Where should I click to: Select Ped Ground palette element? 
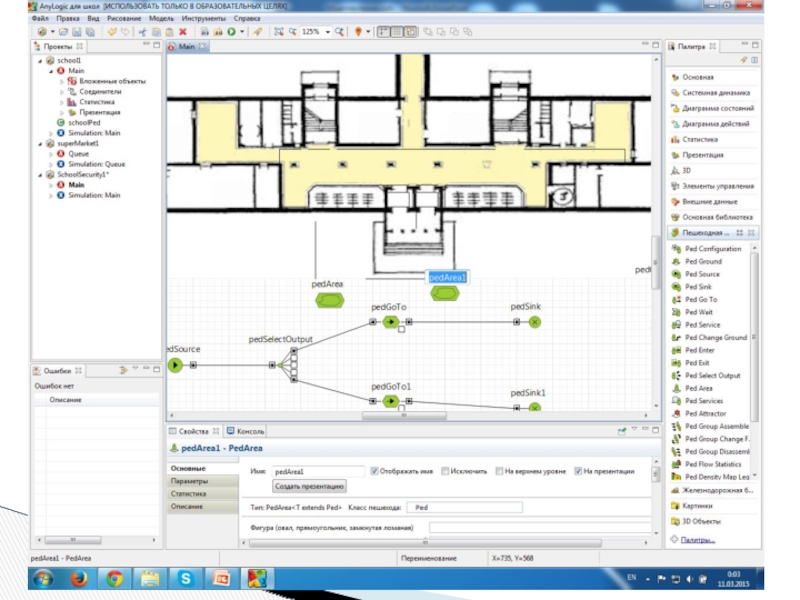tap(703, 261)
